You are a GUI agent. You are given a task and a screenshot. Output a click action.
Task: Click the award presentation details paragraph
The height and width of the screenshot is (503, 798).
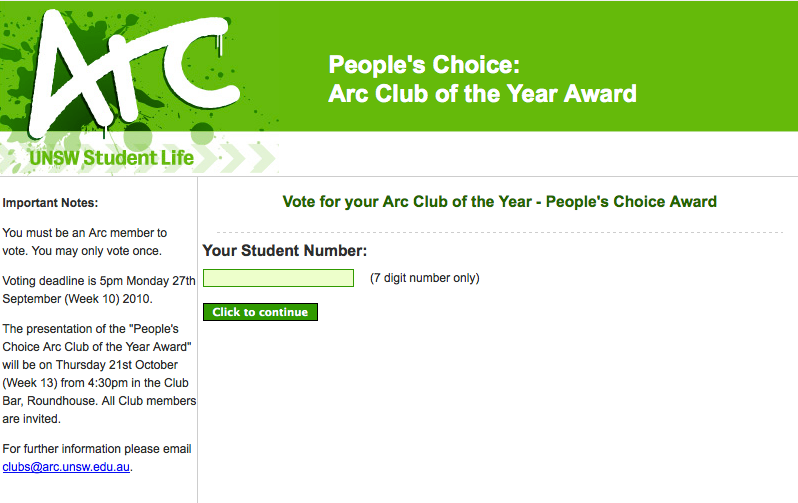click(x=99, y=374)
